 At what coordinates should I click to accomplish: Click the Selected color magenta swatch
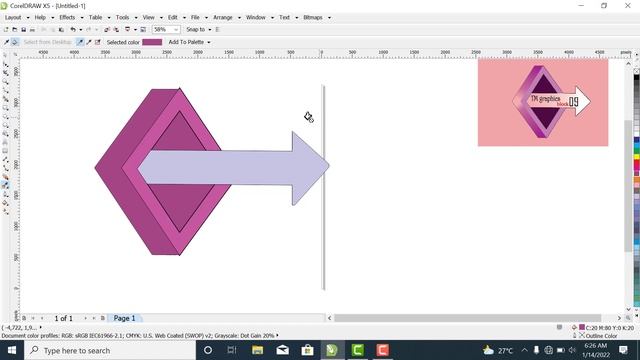(152, 42)
